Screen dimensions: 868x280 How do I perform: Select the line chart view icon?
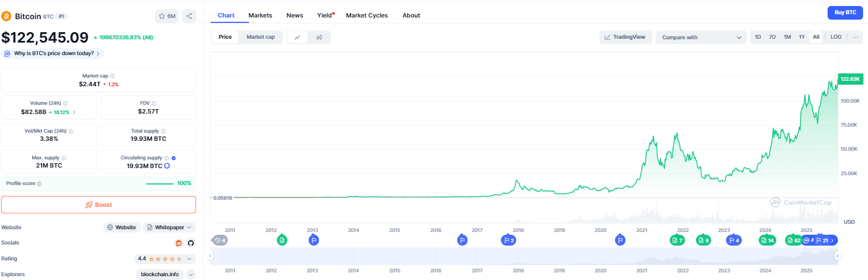pyautogui.click(x=297, y=37)
